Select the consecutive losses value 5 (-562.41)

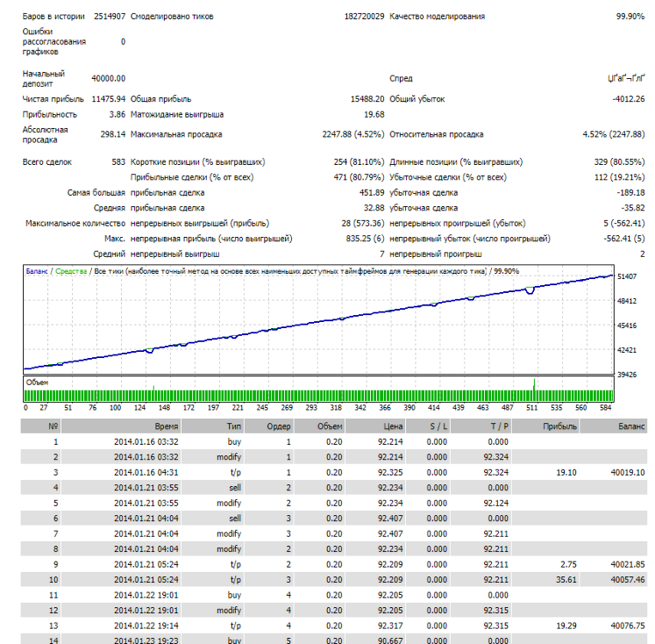click(x=624, y=223)
